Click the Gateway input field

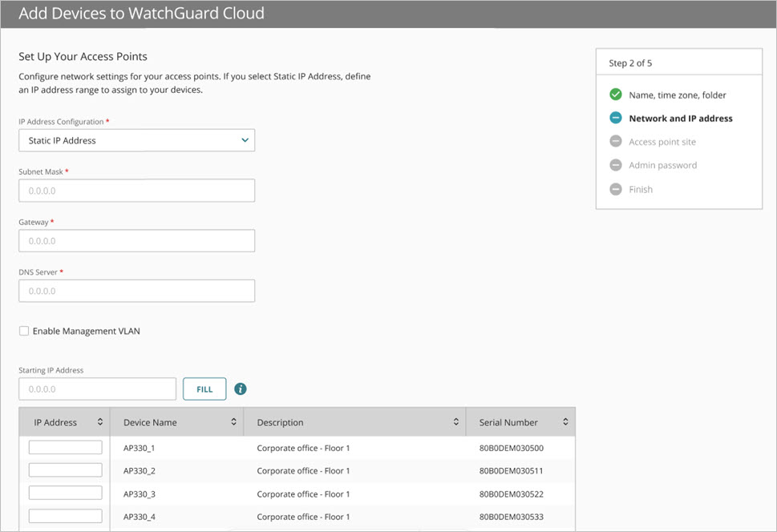click(136, 240)
